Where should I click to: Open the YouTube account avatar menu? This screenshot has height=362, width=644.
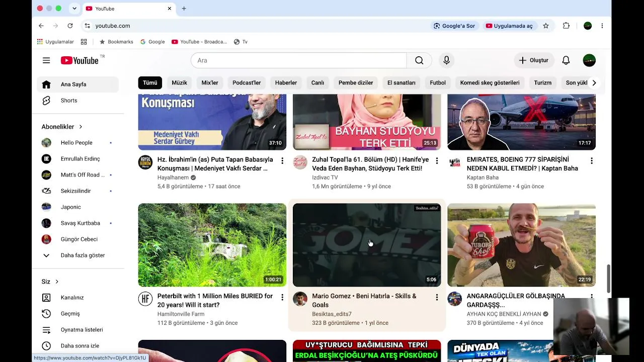point(589,60)
